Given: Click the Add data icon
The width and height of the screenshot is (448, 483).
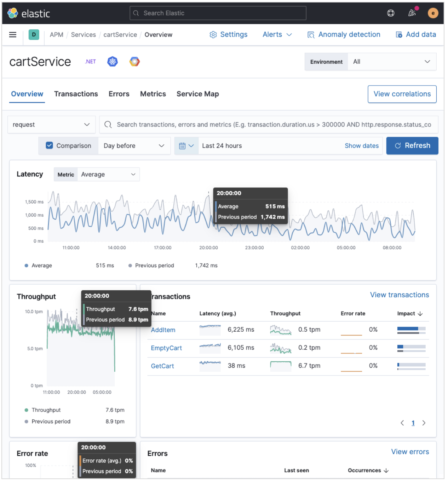Looking at the screenshot, I should click(x=400, y=34).
